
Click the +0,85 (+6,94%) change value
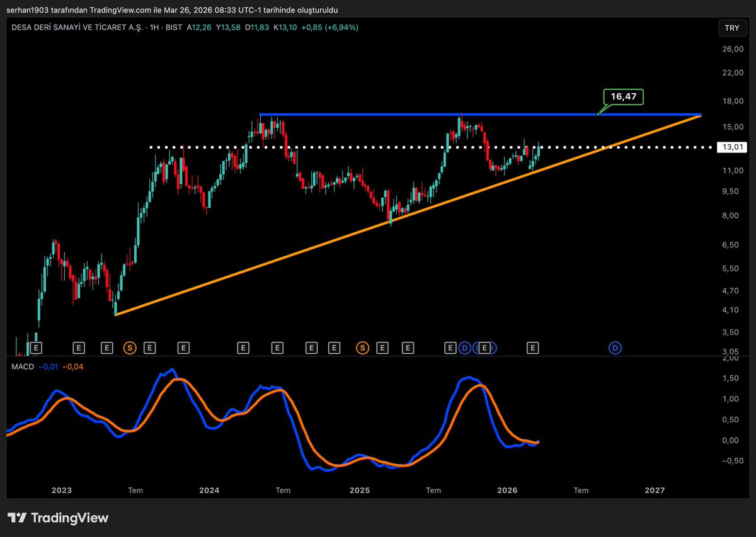[330, 28]
